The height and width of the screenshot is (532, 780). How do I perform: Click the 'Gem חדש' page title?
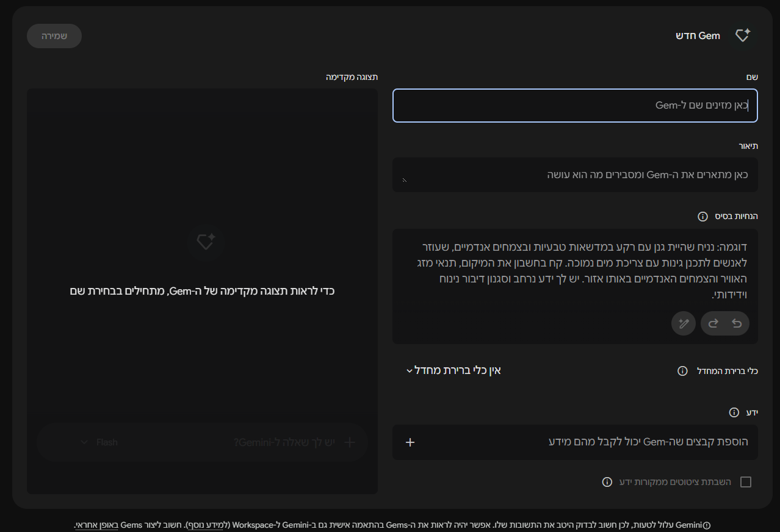coord(698,35)
